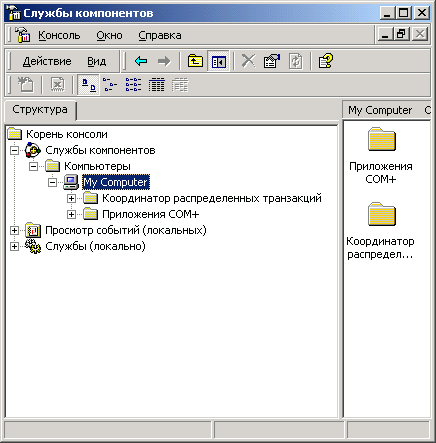436x443 pixels.
Task: Expand Приложения COM+ in the tree
Action: [x=71, y=214]
